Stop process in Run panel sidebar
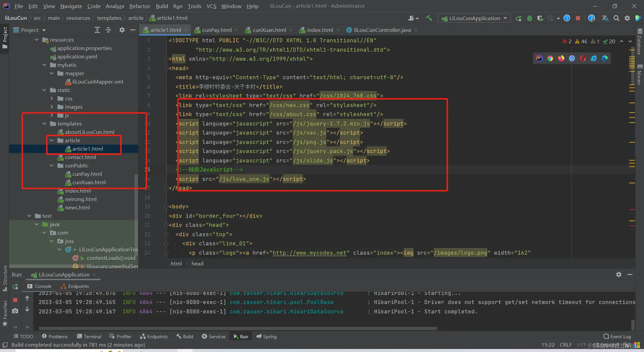The image size is (644, 352). coord(15,300)
